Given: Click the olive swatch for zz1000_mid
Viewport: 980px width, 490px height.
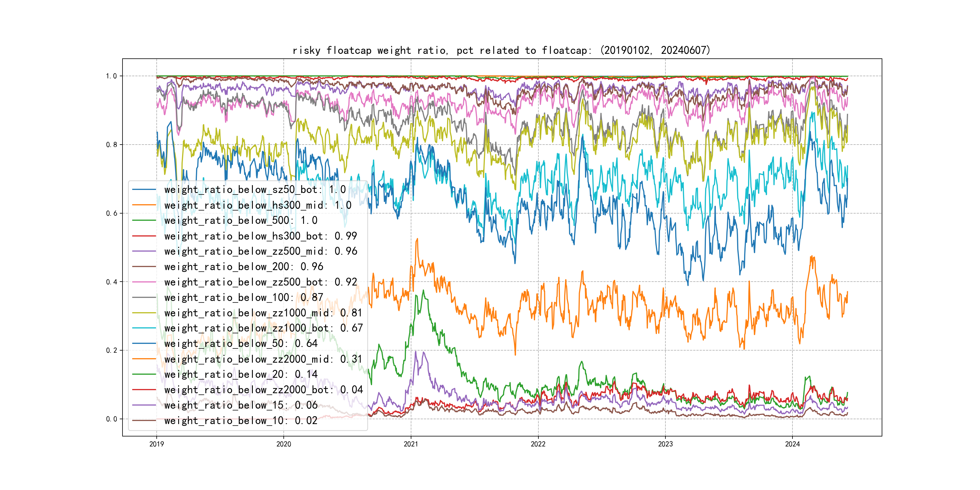Looking at the screenshot, I should point(144,313).
